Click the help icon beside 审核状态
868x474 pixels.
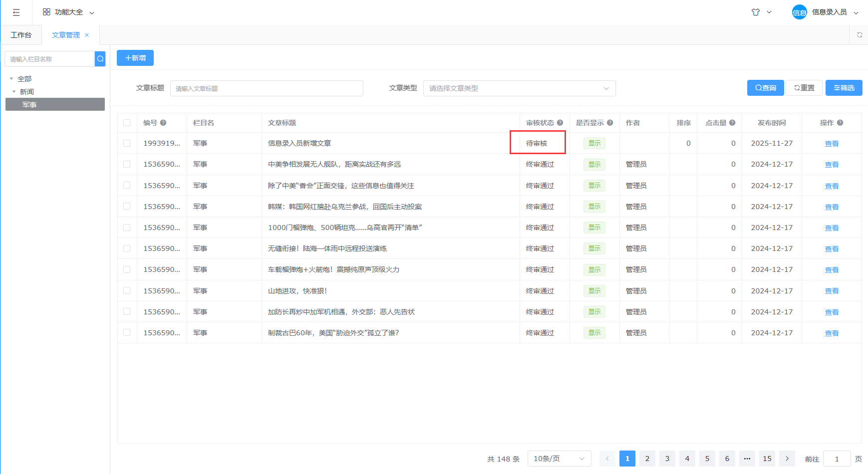(x=560, y=123)
